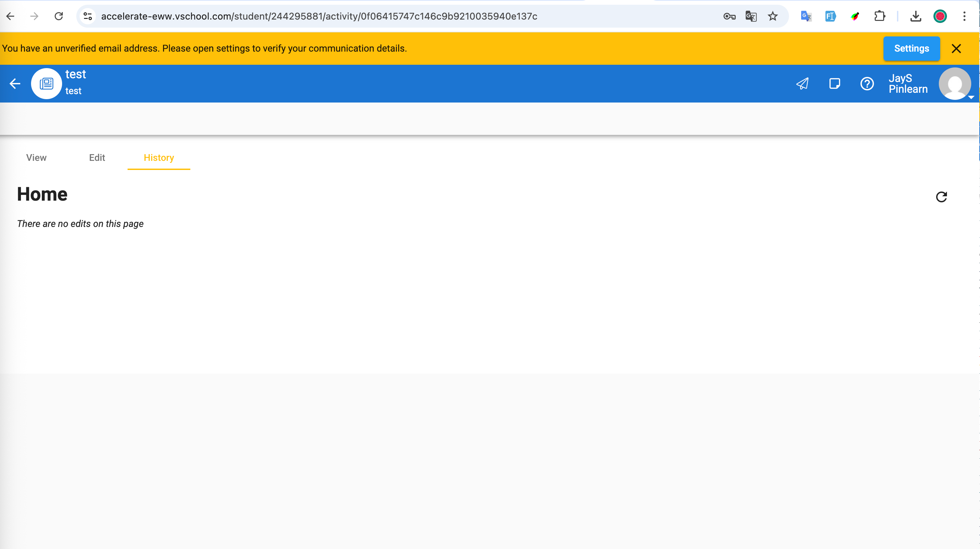Open browser downloads icon

tap(916, 16)
